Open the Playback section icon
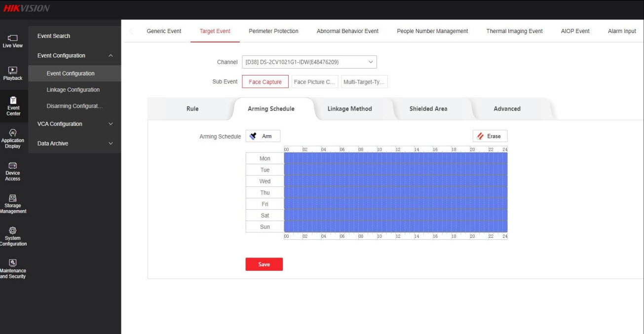 (13, 74)
